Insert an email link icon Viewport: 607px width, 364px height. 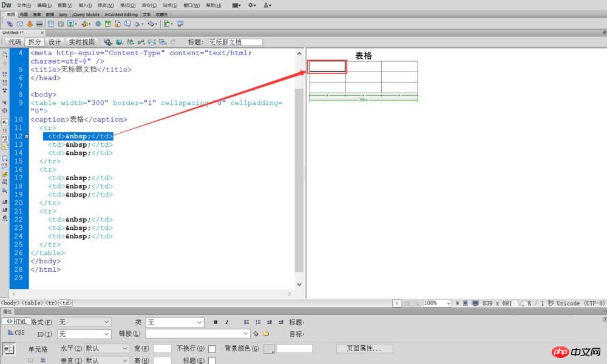coord(20,24)
